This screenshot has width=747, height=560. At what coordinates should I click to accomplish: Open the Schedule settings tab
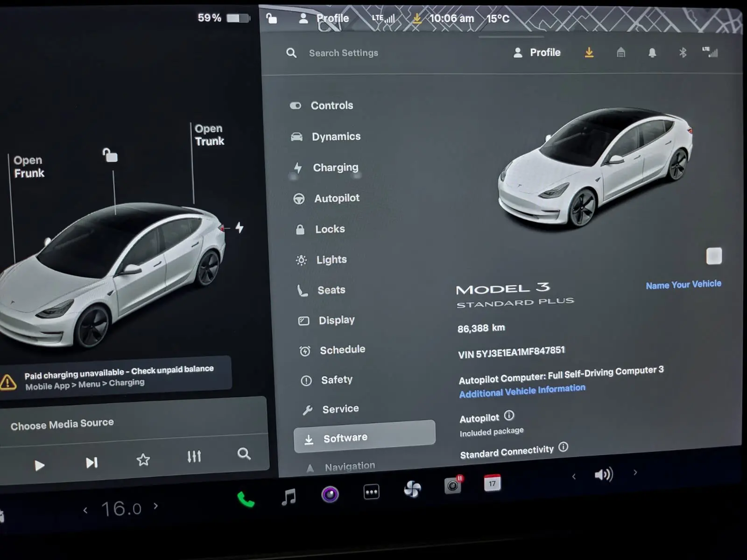(342, 350)
